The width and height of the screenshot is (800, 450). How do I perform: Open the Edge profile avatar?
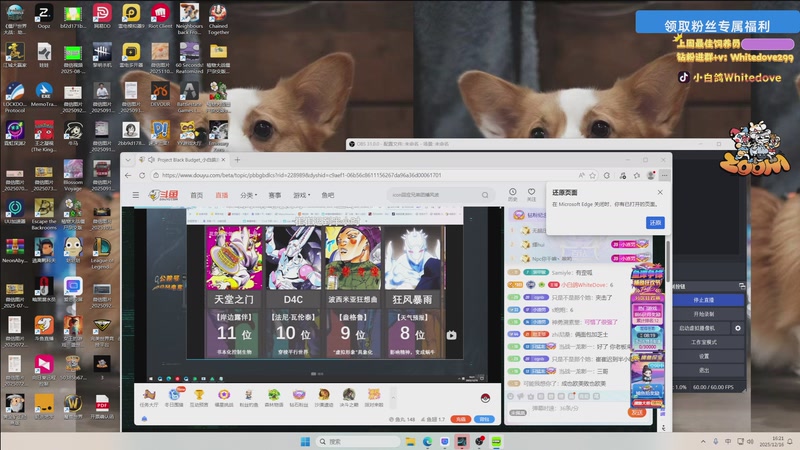[651, 175]
